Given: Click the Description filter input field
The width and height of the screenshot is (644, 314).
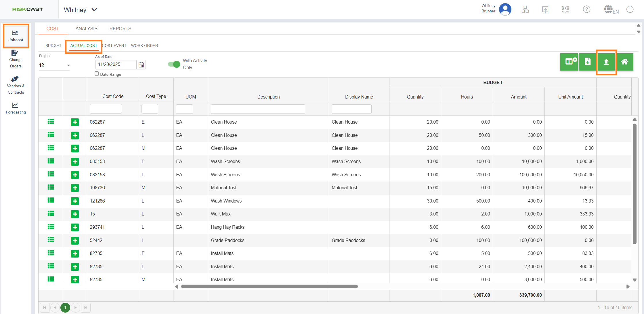Looking at the screenshot, I should pos(258,109).
